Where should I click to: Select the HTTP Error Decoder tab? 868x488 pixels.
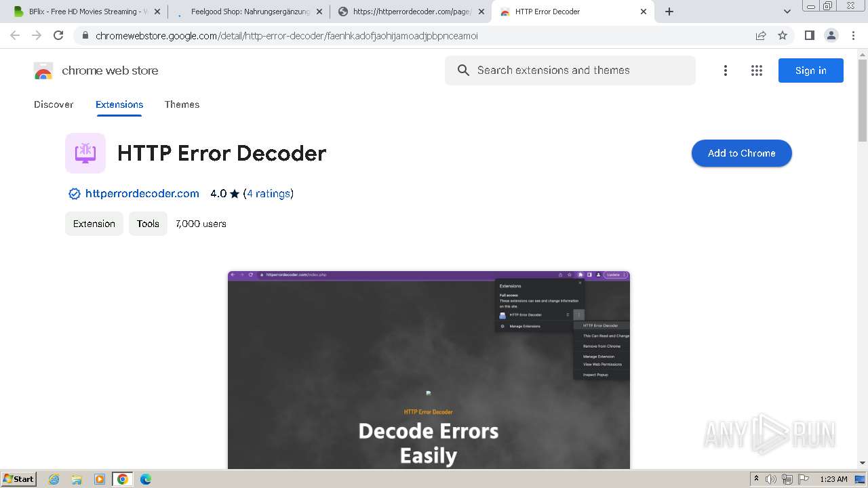pos(574,12)
